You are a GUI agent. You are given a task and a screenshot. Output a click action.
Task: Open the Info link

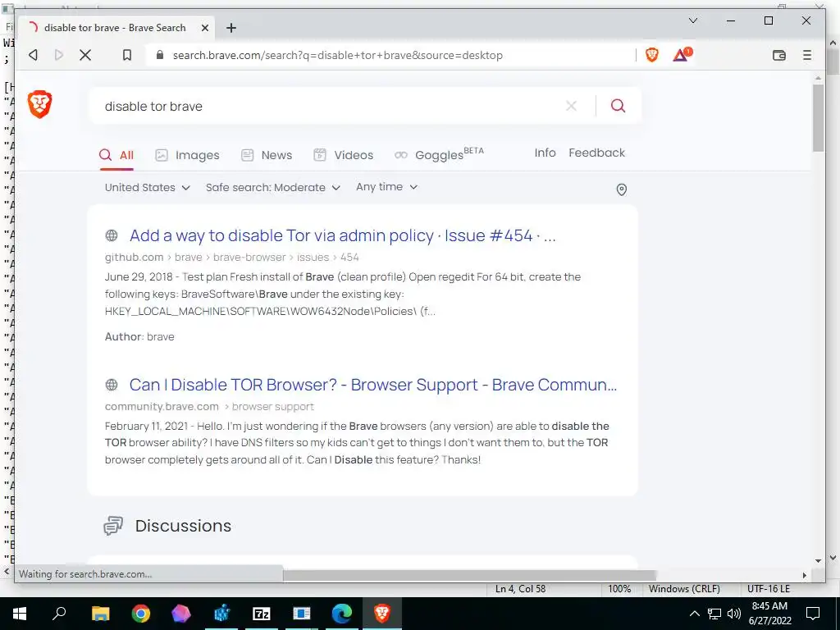coord(545,153)
